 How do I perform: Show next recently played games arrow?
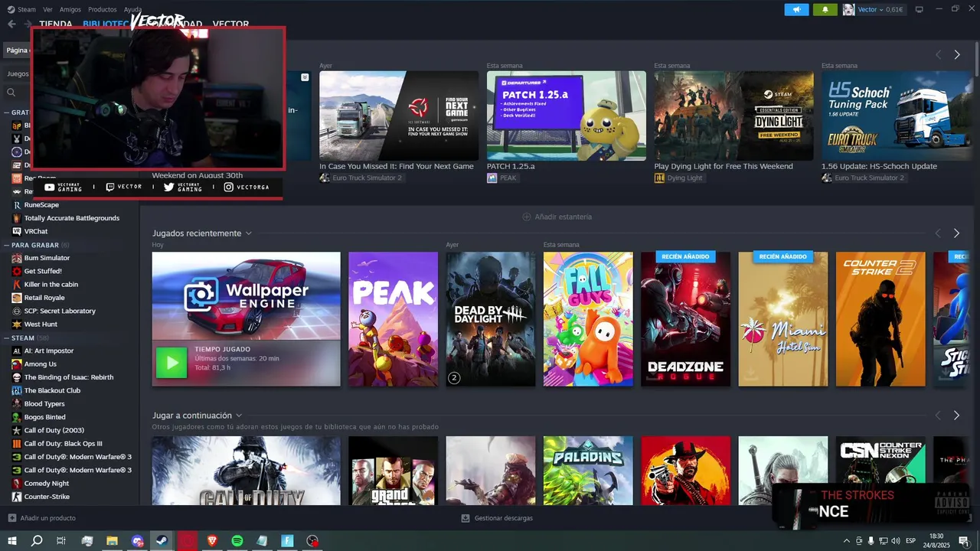click(956, 233)
